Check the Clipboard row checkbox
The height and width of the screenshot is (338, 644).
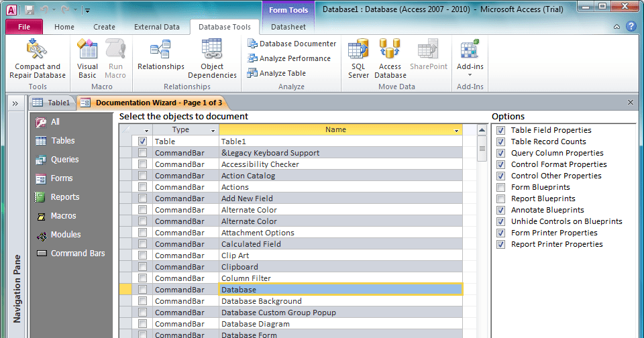142,266
